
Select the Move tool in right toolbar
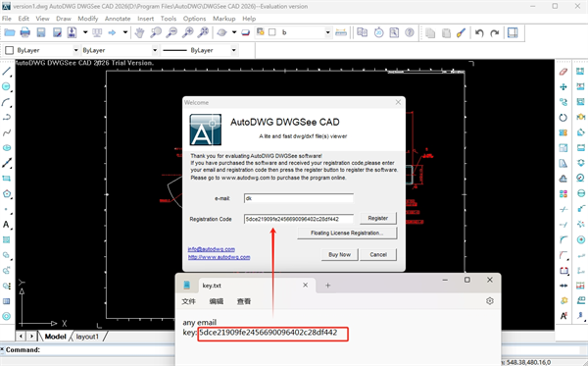(x=563, y=87)
